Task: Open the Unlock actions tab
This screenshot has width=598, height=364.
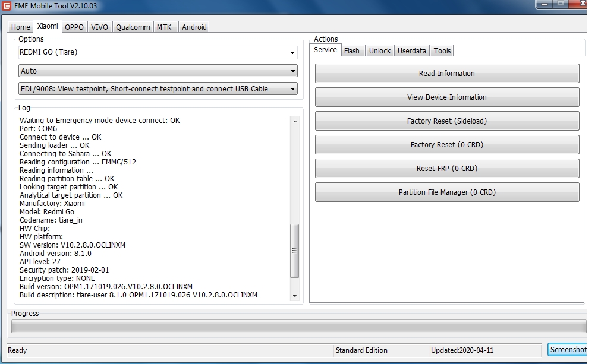Action: tap(380, 50)
